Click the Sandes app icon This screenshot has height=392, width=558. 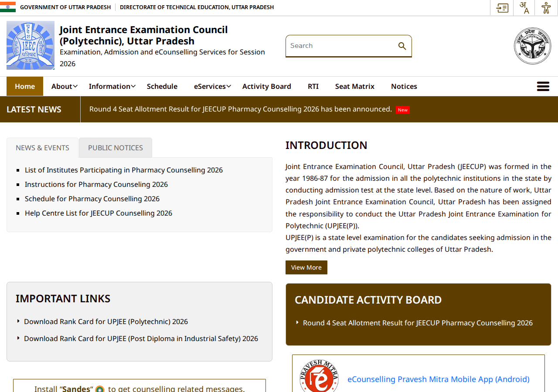[x=100, y=389]
